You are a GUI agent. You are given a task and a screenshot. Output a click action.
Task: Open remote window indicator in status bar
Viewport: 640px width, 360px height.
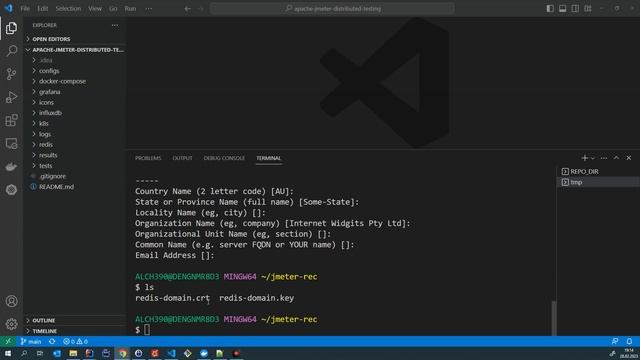pos(8,341)
